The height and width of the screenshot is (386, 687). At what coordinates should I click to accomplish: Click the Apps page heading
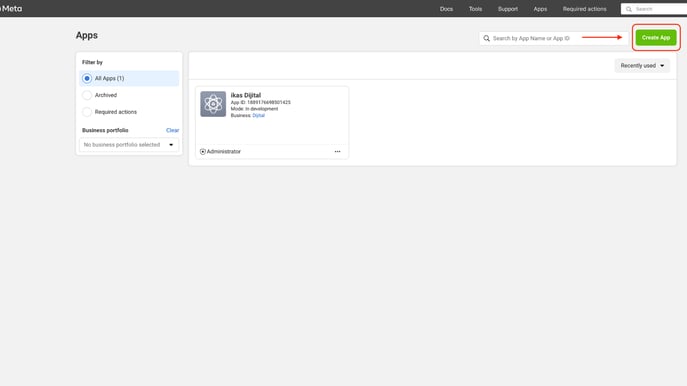(87, 35)
